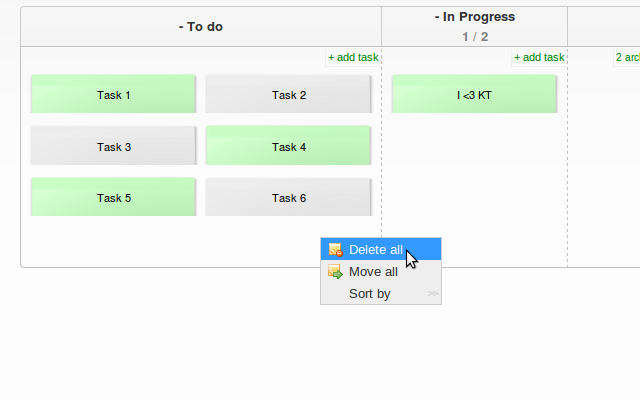Click the To do column header
The image size is (640, 400).
tap(201, 26)
